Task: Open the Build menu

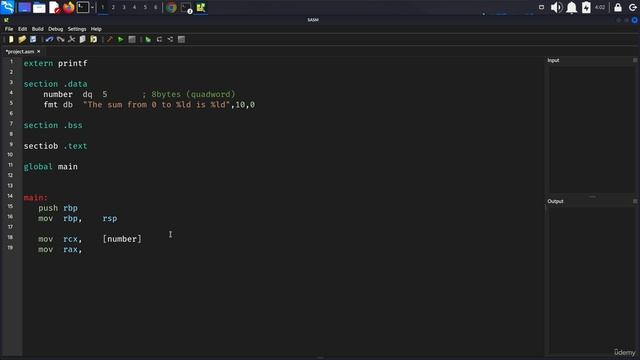Action: (38, 29)
